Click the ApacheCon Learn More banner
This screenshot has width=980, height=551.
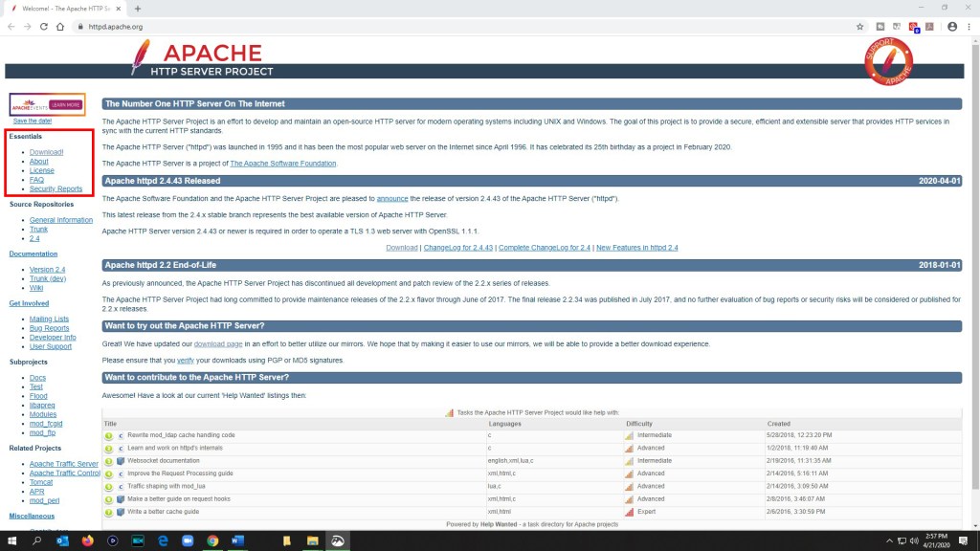tap(47, 104)
